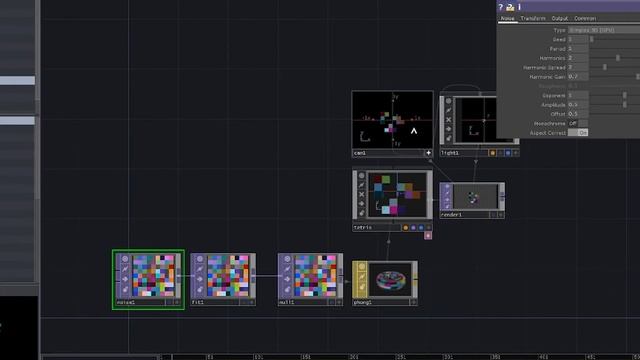Toggle the lock flag on phong1 node
This screenshot has width=640, height=360.
coord(362,287)
